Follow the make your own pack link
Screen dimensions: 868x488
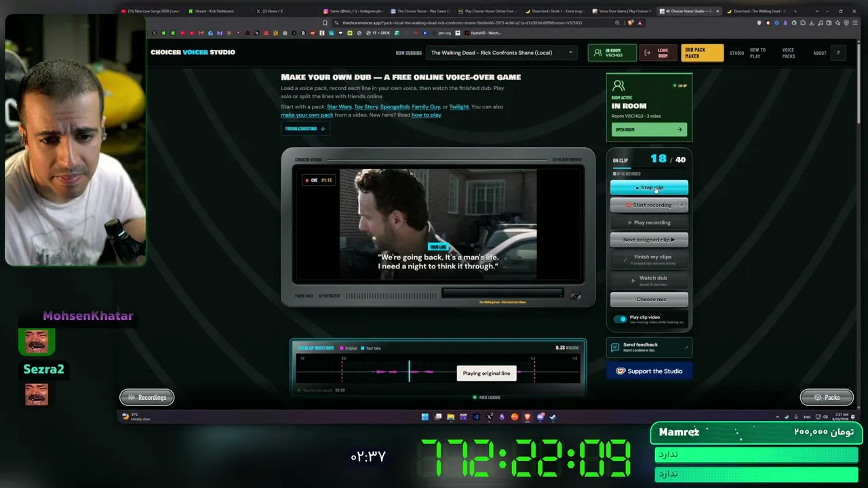[x=307, y=115]
